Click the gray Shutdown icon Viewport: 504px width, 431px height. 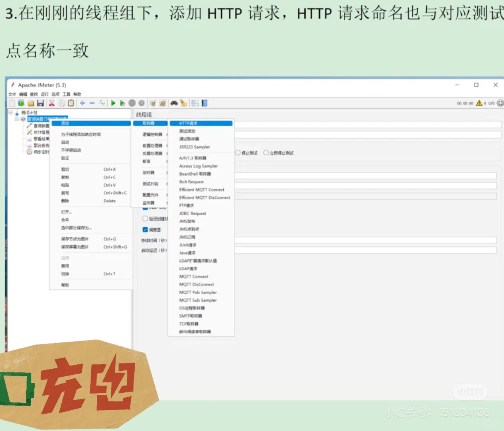142,103
